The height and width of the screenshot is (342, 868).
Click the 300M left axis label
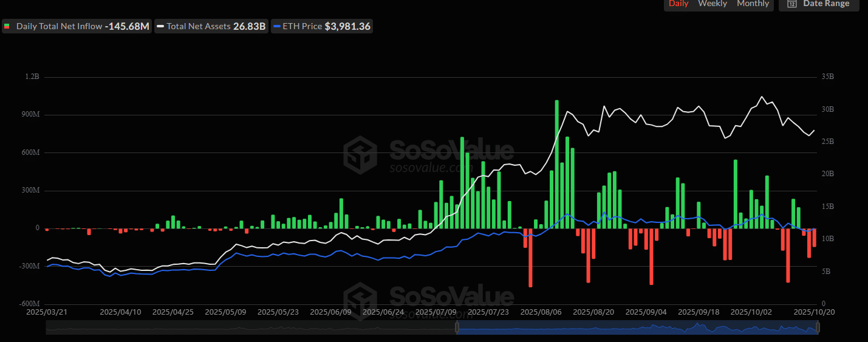pyautogui.click(x=30, y=190)
